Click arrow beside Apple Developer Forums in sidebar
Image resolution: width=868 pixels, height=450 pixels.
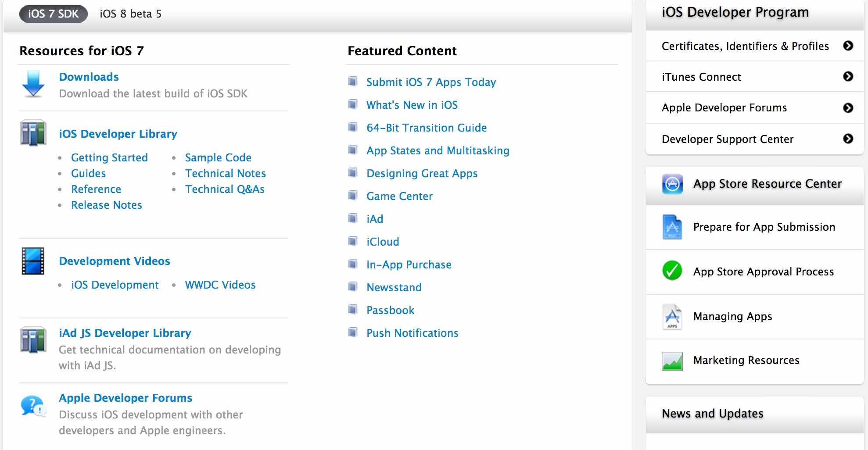[848, 108]
